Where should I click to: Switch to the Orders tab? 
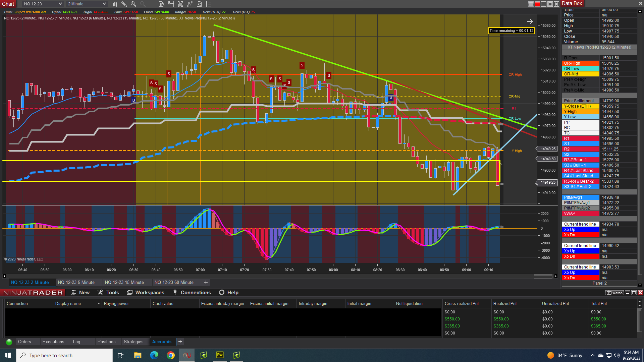click(x=24, y=342)
